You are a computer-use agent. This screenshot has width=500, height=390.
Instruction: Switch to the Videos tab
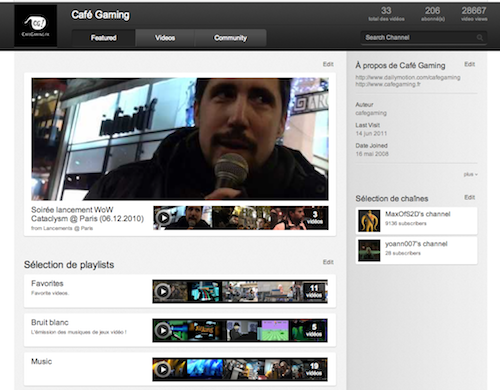pos(165,38)
